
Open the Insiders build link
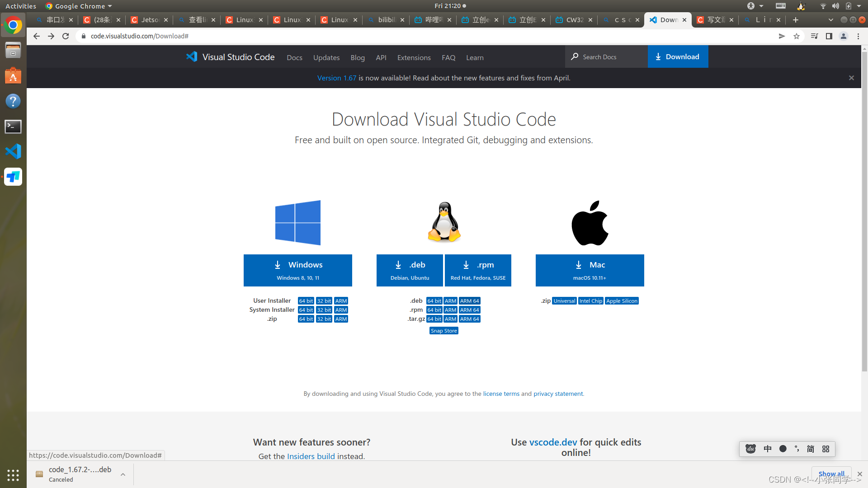coord(311,456)
